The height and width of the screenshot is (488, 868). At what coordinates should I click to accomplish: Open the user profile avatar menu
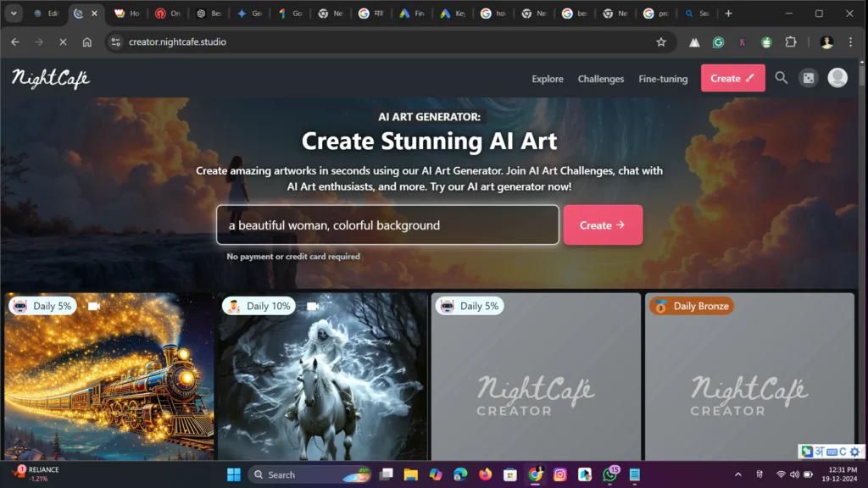837,78
